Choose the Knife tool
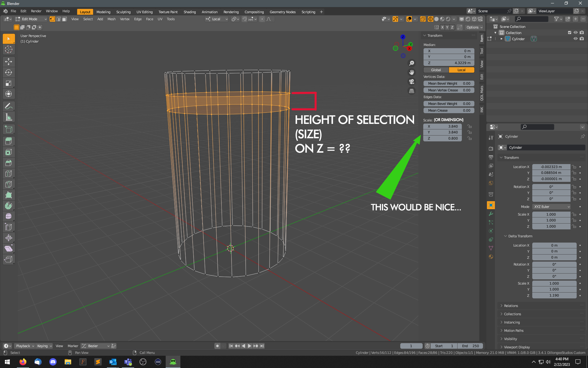588x368 pixels. [9, 184]
